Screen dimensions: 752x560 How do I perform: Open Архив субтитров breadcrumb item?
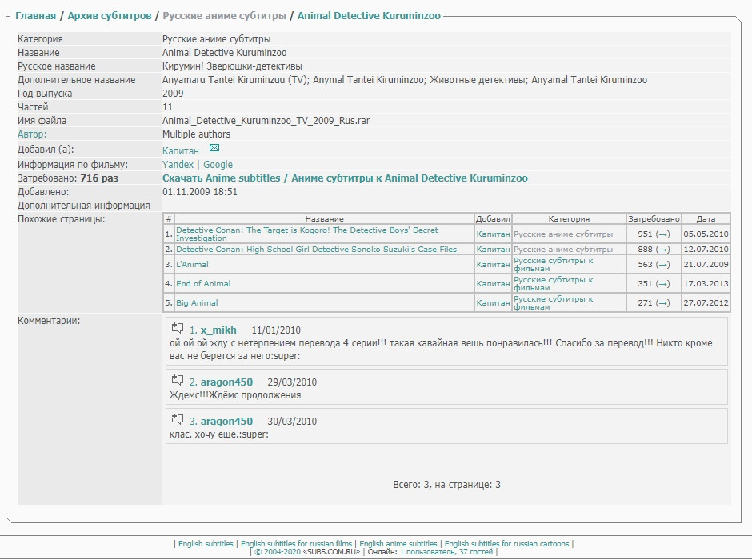[x=110, y=16]
